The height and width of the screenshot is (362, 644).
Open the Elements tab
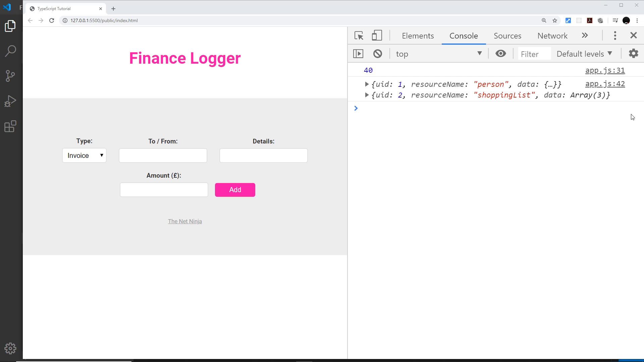point(418,36)
